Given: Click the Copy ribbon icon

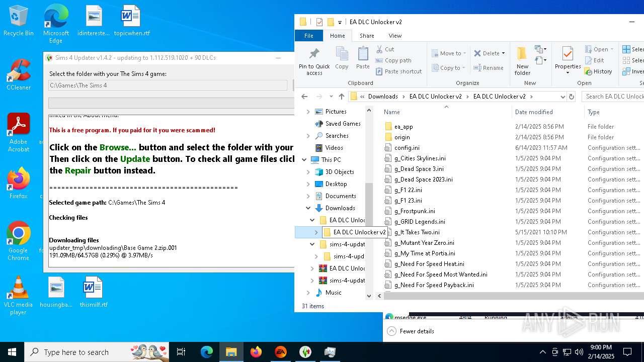Looking at the screenshot, I should pos(342,58).
